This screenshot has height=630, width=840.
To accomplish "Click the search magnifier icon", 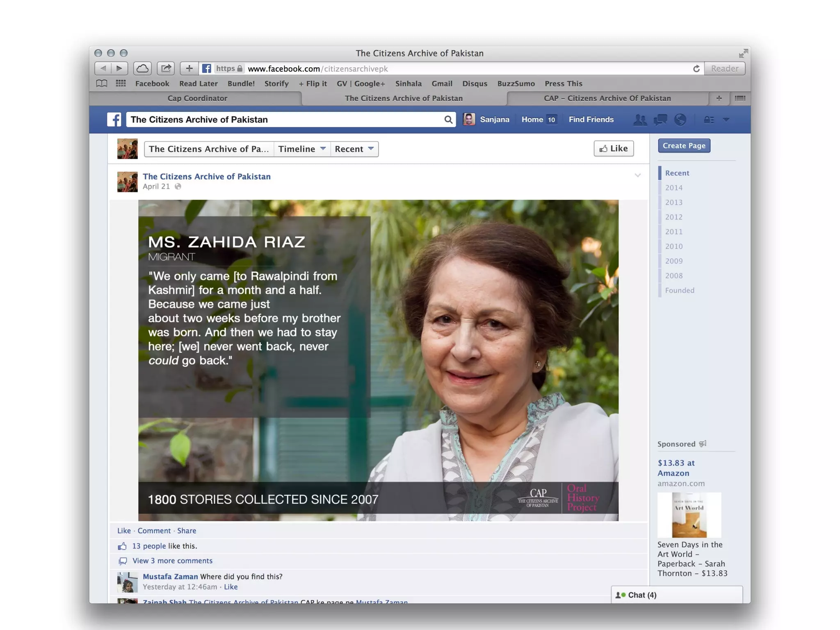I will pos(448,119).
